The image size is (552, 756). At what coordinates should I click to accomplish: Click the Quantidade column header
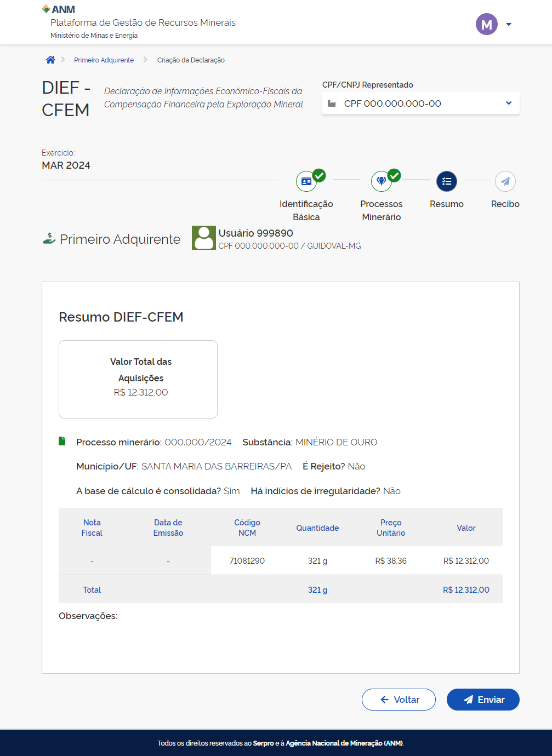point(317,528)
